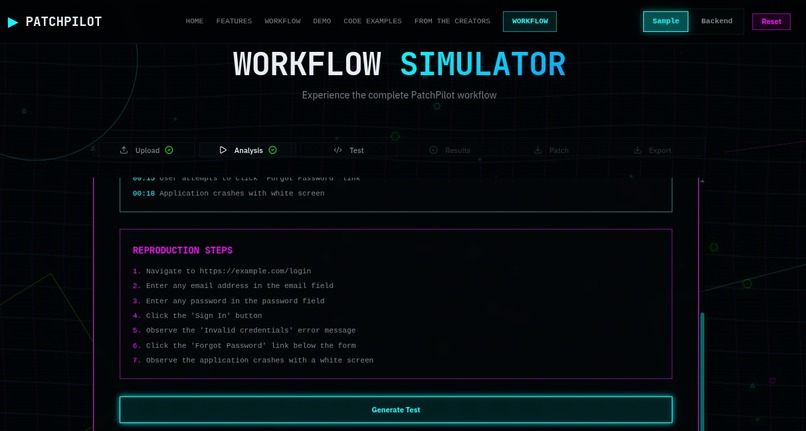This screenshot has height=431, width=806.
Task: Select the Patch step tab
Action: [551, 150]
